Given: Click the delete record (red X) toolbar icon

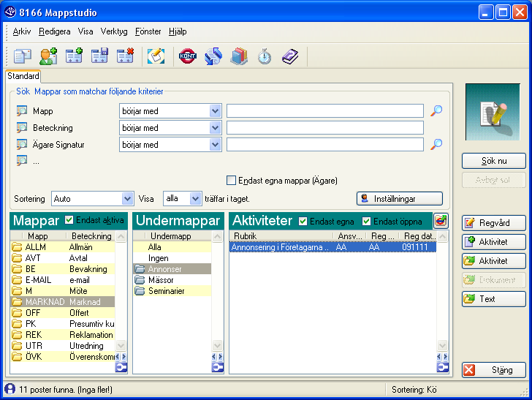Looking at the screenshot, I should [125, 56].
